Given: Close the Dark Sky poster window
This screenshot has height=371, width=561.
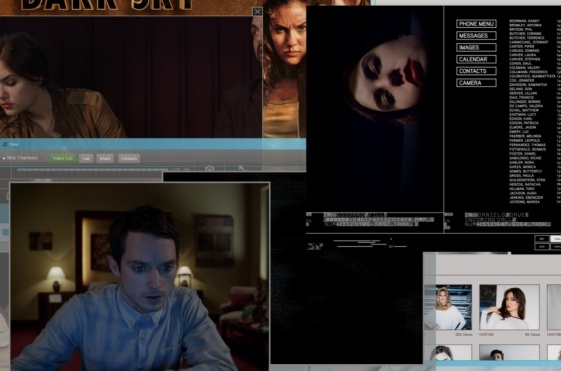Looking at the screenshot, I should tap(257, 11).
